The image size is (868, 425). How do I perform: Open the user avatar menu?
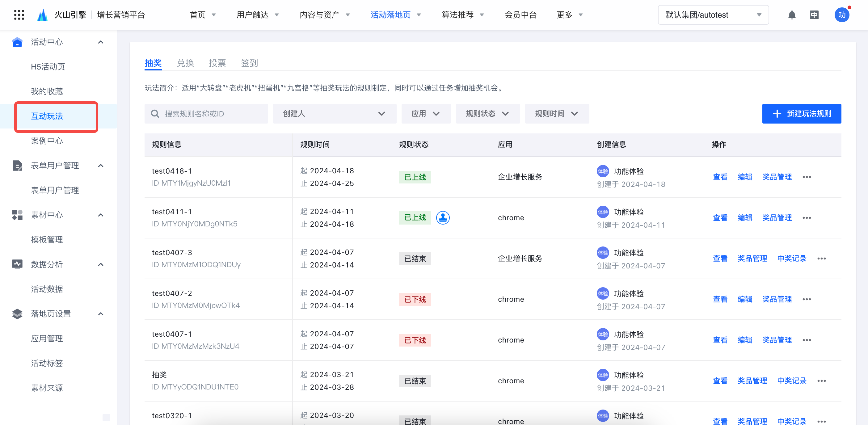click(842, 15)
